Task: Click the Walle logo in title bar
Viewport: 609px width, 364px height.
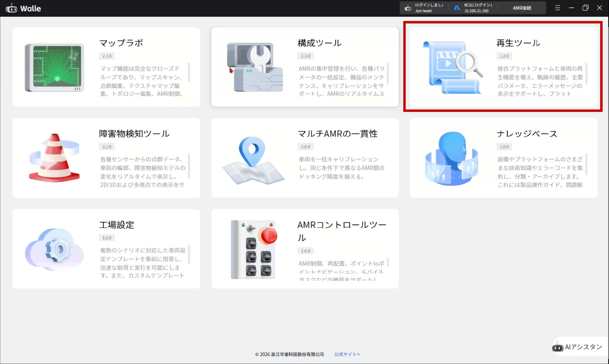Action: pos(24,9)
